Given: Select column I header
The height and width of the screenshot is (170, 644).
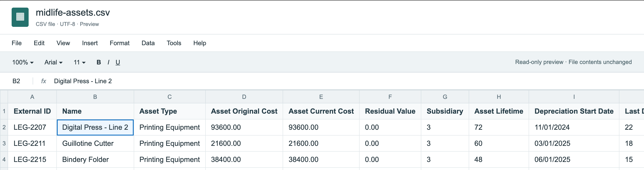Looking at the screenshot, I should [x=574, y=97].
